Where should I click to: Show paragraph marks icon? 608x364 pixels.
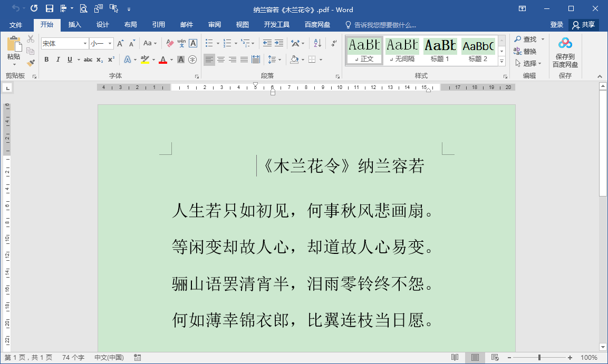[x=334, y=43]
